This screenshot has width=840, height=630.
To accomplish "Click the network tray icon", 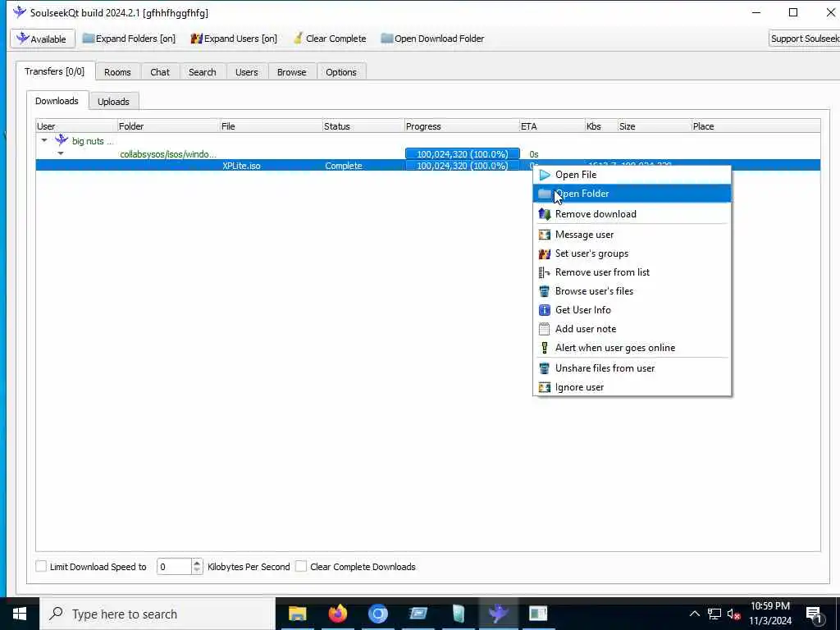I will tap(714, 614).
